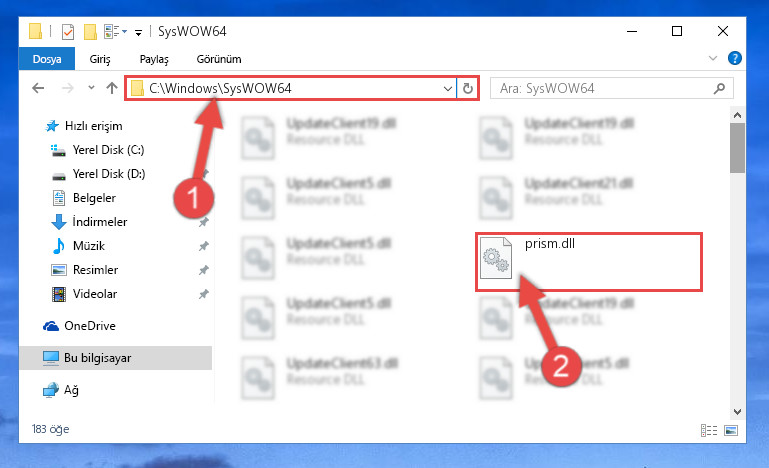769x468 pixels.
Task: Click the Properties checkmark quick access icon
Action: pos(68,32)
